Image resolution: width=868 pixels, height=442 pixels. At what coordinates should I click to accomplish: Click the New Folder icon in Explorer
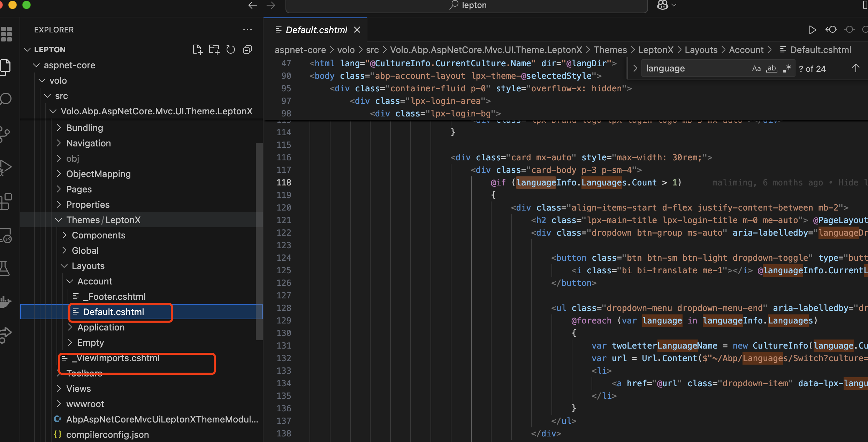coord(214,50)
